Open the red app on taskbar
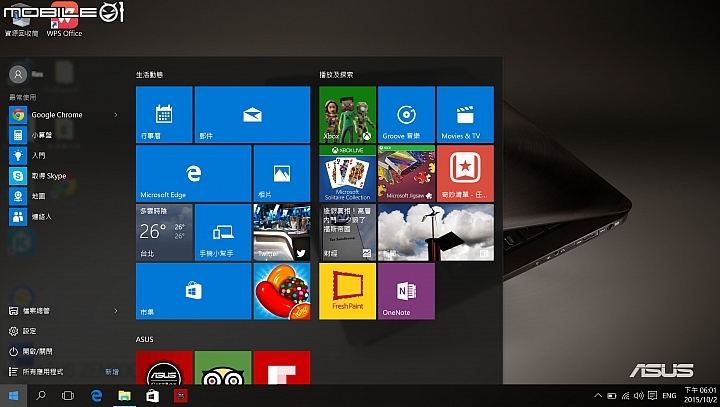 point(180,396)
